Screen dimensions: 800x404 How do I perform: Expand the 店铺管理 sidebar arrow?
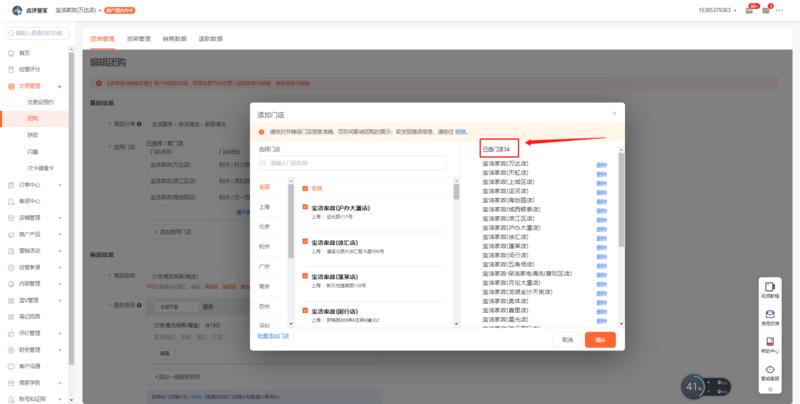[x=60, y=218]
